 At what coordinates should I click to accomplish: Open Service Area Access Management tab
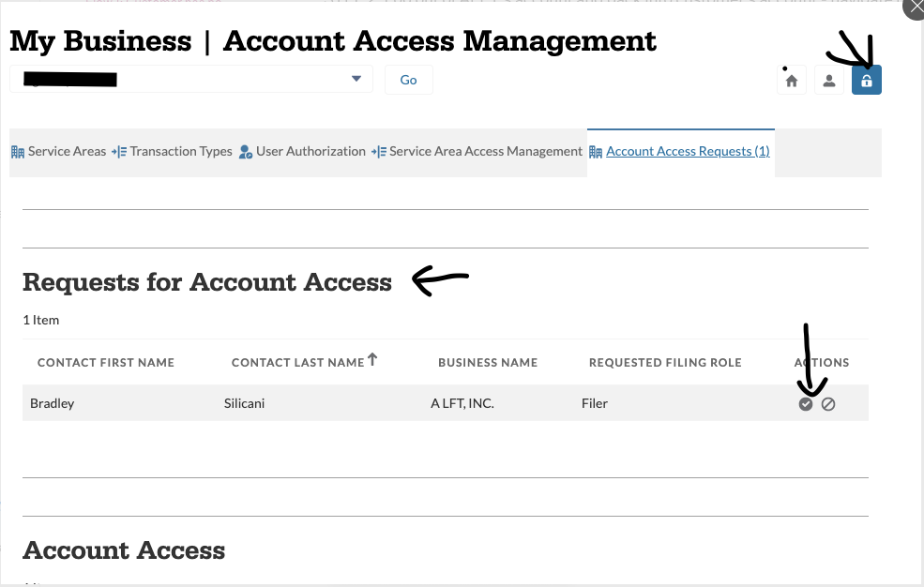(477, 152)
